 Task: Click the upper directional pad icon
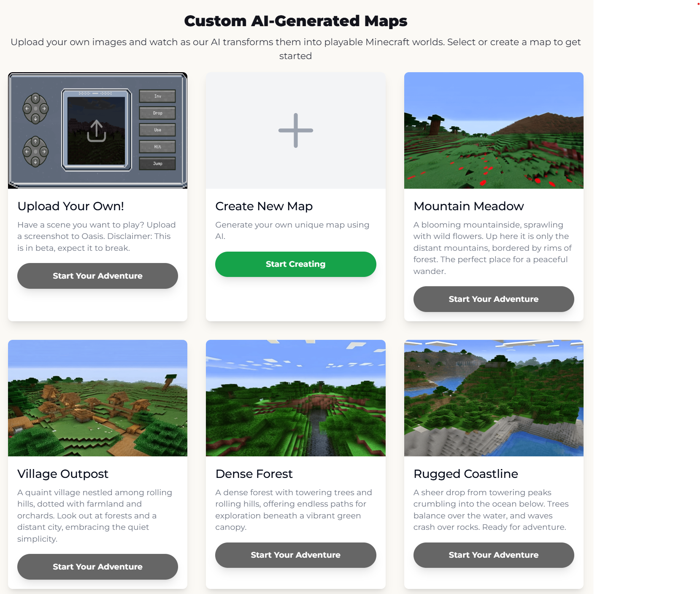(35, 108)
